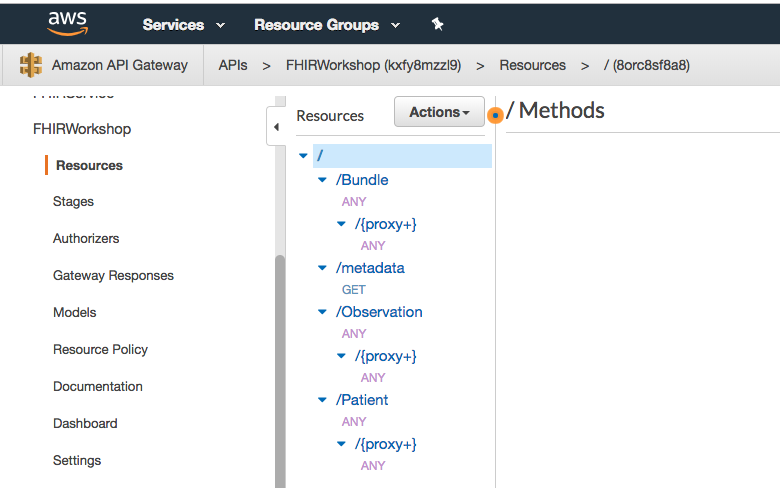Viewport: 780px width, 488px height.
Task: Open Resources in the left navigation
Action: [x=89, y=165]
